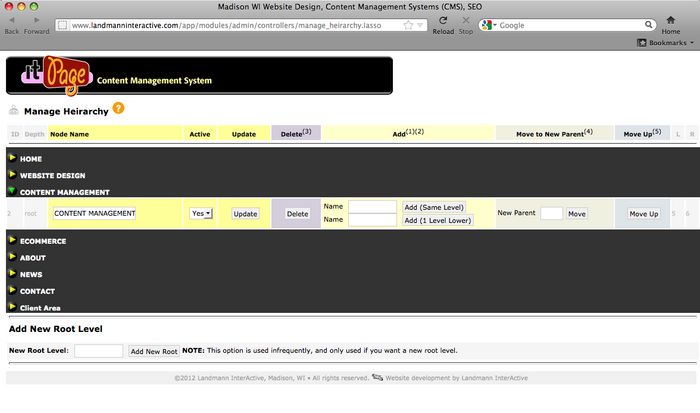Reload the current page

click(x=443, y=20)
